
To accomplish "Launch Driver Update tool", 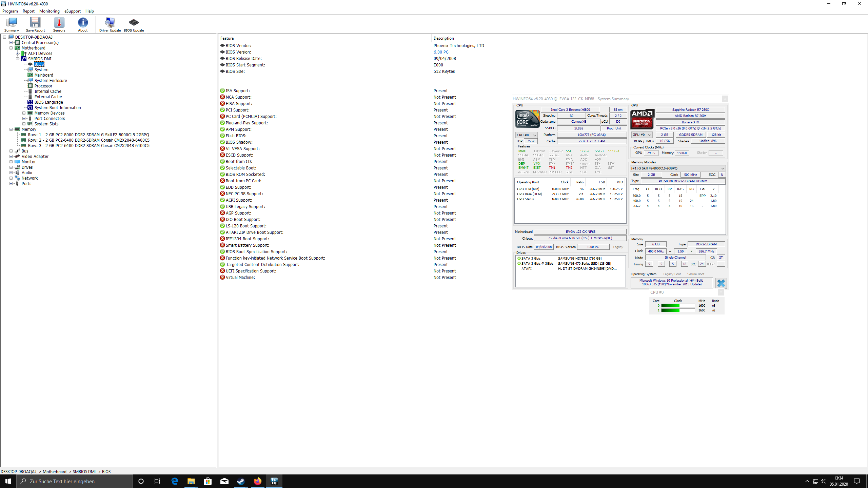I will 110,24.
